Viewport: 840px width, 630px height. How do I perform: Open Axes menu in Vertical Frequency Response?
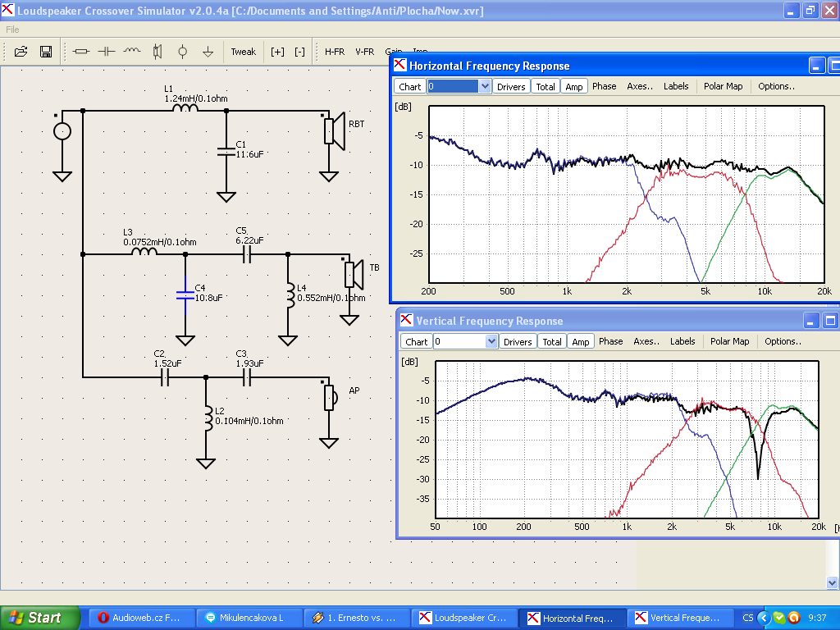point(646,341)
